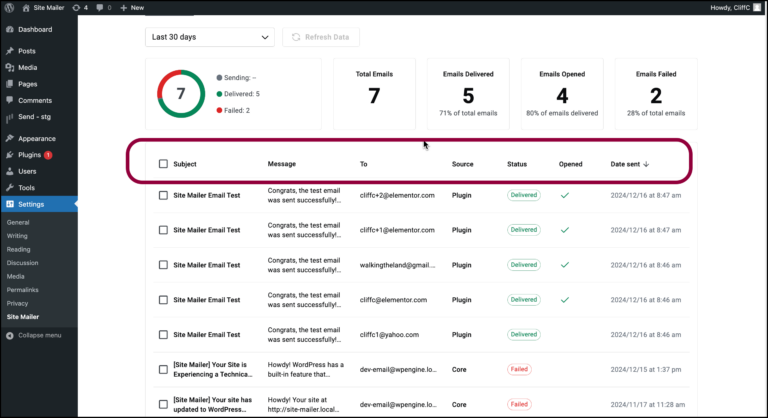Click the WordPress logo icon
This screenshot has height=418, width=768.
pyautogui.click(x=10, y=7)
